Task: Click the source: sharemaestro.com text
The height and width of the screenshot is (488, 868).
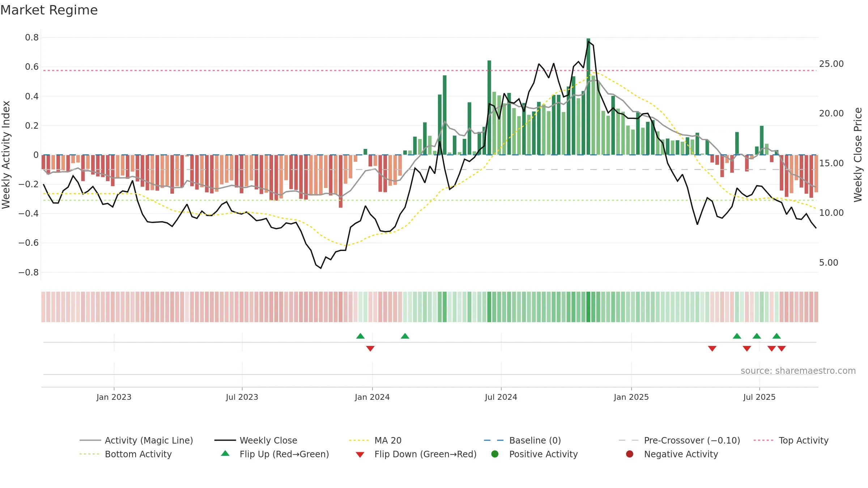Action: [798, 371]
